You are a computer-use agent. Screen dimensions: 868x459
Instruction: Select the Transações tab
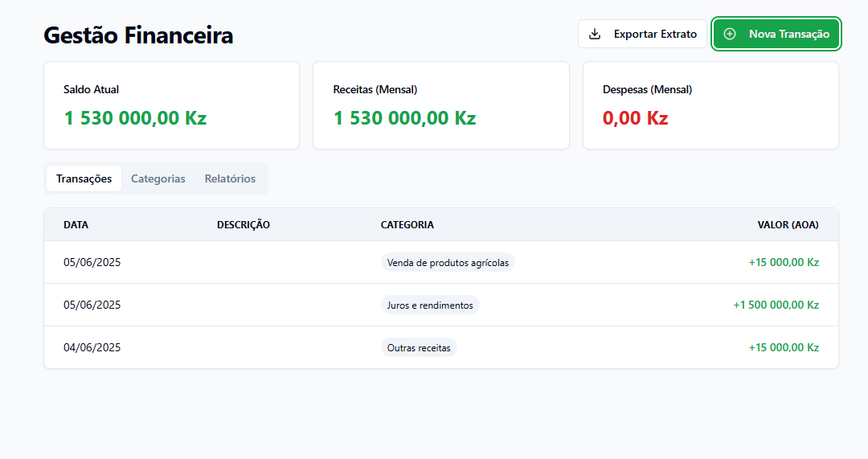(84, 178)
